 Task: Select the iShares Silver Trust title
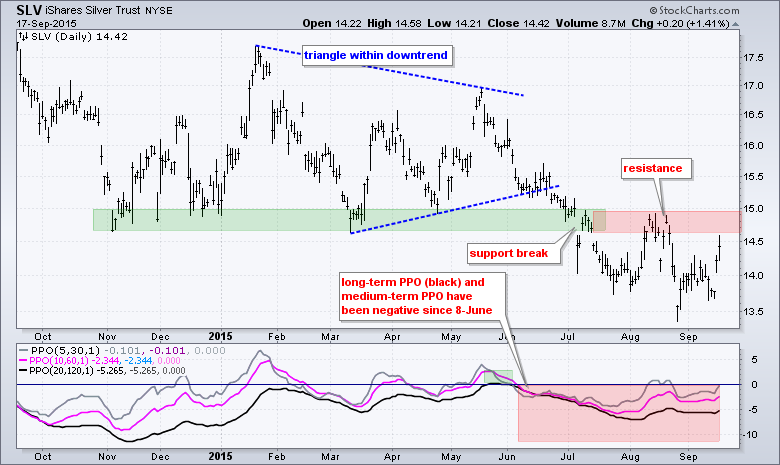(94, 10)
